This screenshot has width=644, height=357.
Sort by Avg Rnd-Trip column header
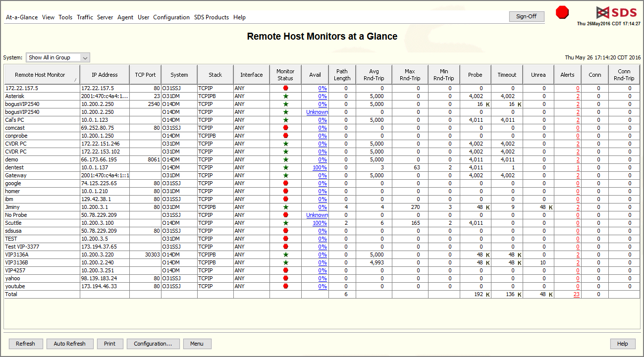click(x=374, y=75)
